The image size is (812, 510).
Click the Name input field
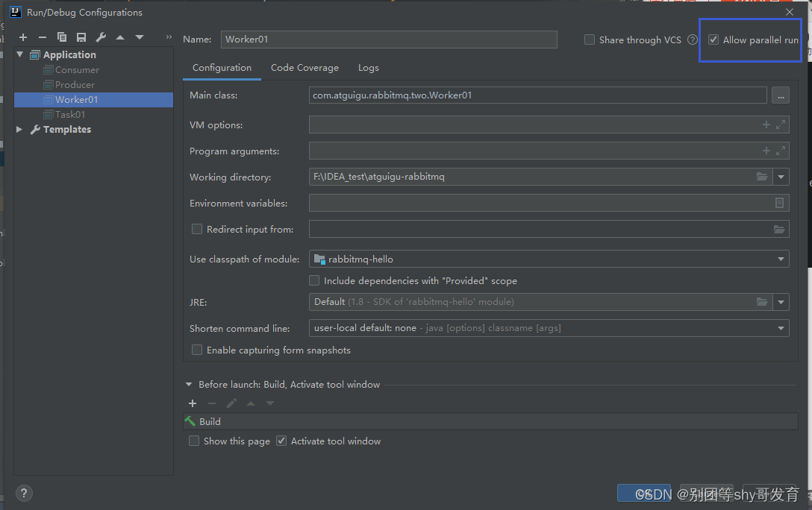(389, 40)
